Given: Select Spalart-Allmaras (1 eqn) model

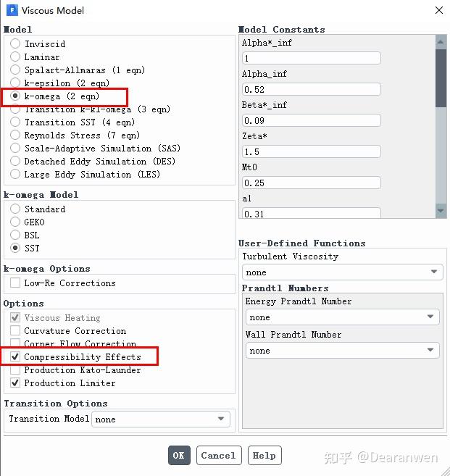Looking at the screenshot, I should pyautogui.click(x=15, y=70).
